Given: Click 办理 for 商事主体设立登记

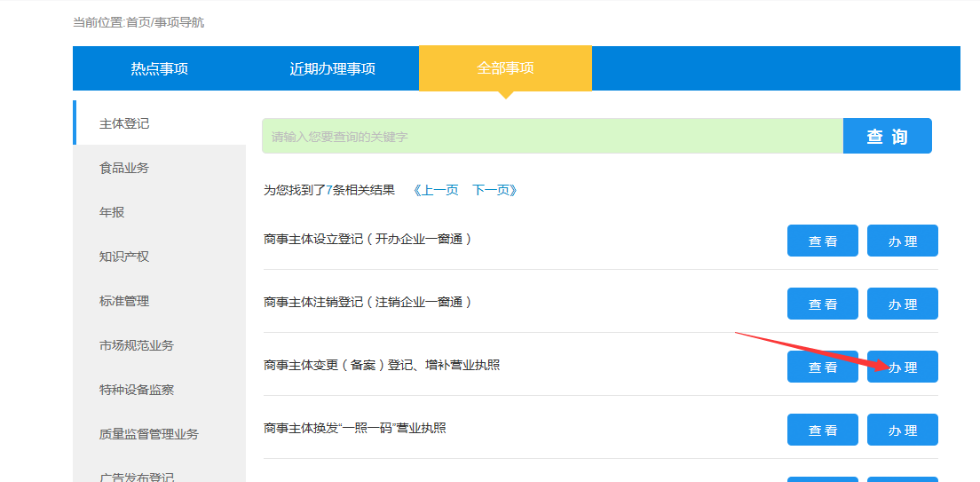Looking at the screenshot, I should click(902, 241).
